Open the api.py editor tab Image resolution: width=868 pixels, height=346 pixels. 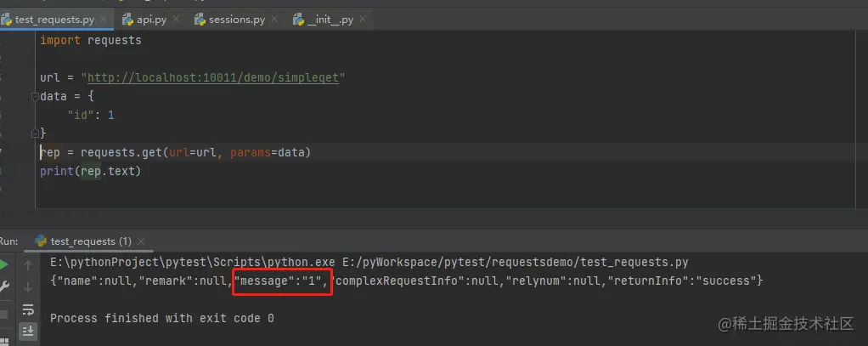click(x=151, y=20)
